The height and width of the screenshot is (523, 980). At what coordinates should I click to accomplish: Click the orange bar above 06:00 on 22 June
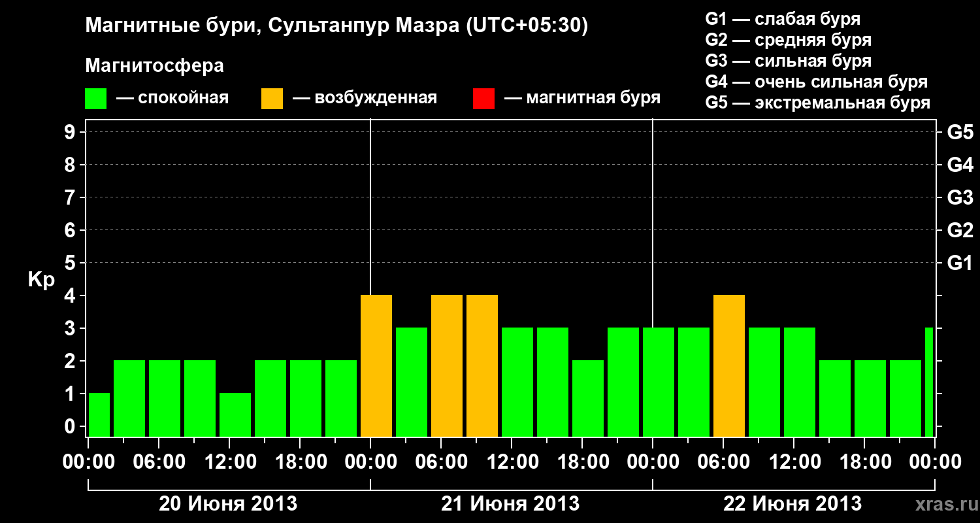729,365
